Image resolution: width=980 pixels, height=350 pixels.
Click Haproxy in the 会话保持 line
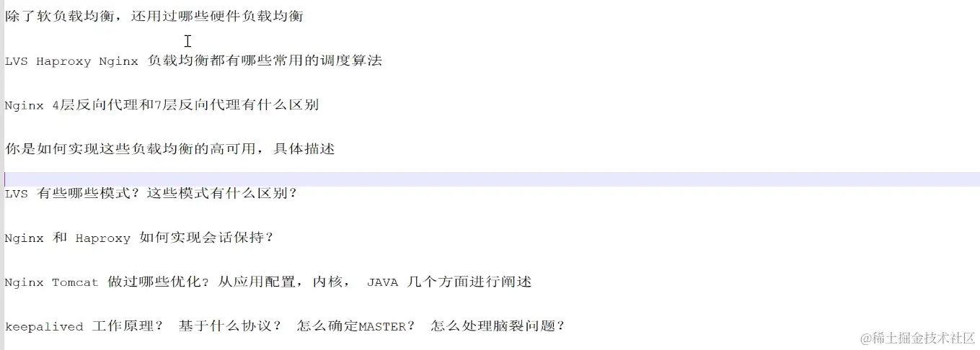(x=103, y=238)
